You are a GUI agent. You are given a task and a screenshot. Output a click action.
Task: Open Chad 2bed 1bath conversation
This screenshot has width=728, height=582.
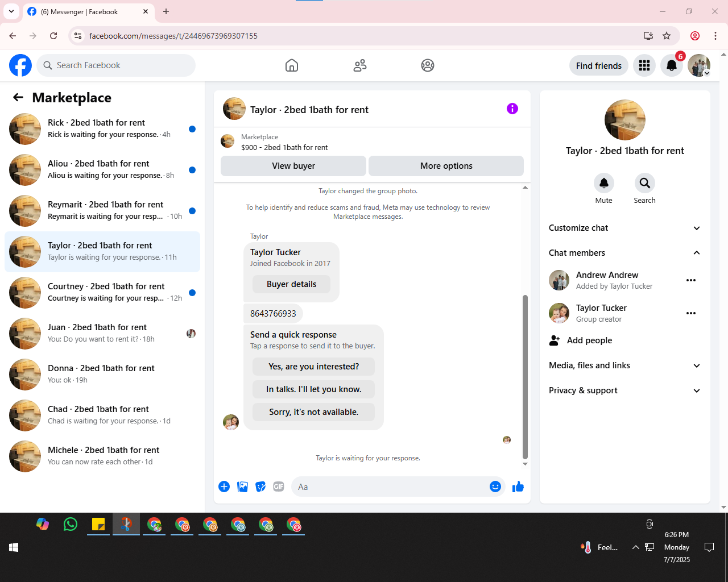coord(102,415)
